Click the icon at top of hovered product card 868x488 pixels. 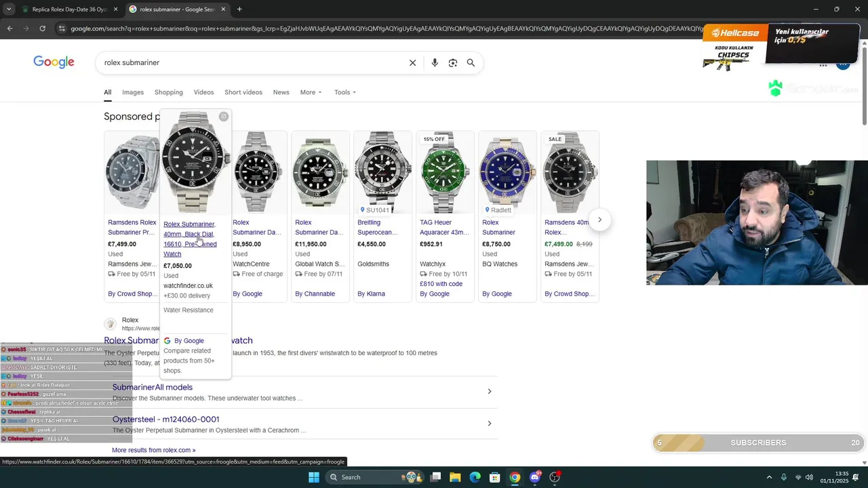coord(224,117)
